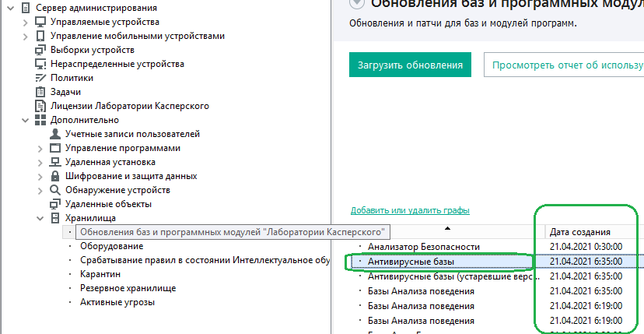Click the Шифрование и защита данных lock icon
The height and width of the screenshot is (334, 644).
tap(55, 176)
